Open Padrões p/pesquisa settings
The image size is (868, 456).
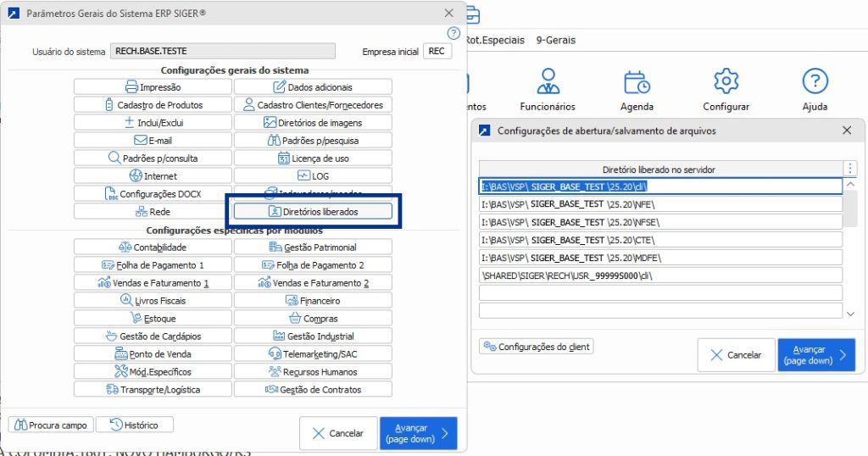pyautogui.click(x=313, y=140)
